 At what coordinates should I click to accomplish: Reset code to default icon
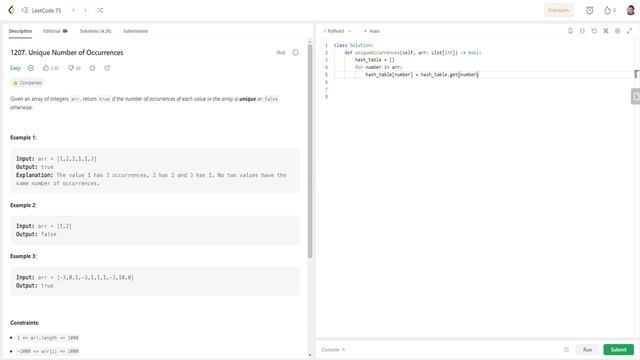pyautogui.click(x=594, y=31)
